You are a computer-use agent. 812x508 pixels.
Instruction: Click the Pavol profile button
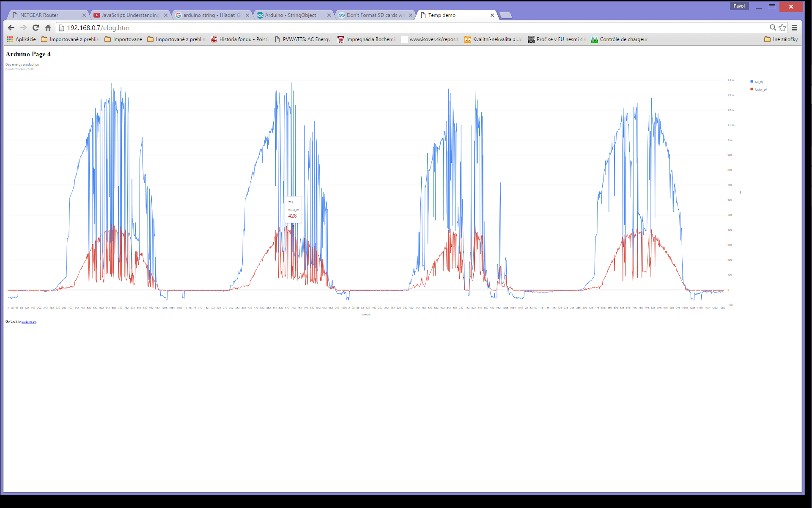click(739, 6)
